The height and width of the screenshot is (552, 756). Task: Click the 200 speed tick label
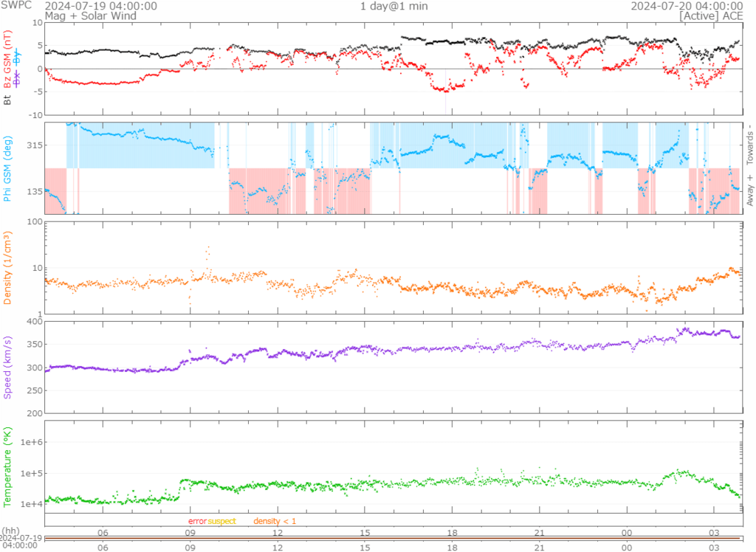[x=35, y=413]
